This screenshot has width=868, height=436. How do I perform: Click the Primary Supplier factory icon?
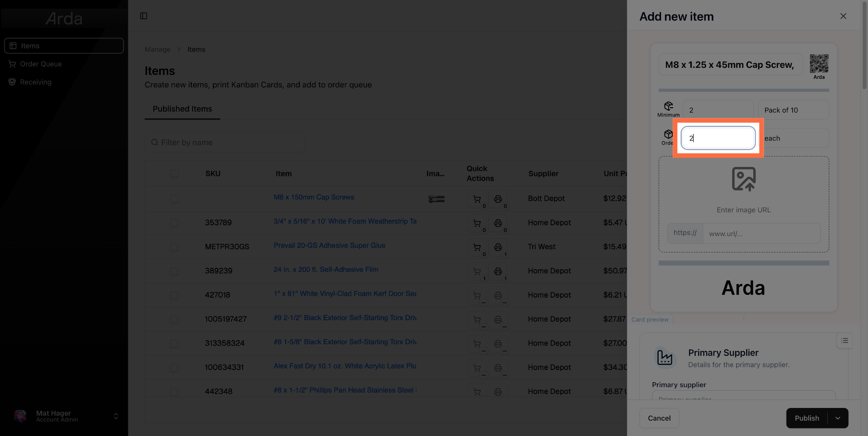point(665,358)
